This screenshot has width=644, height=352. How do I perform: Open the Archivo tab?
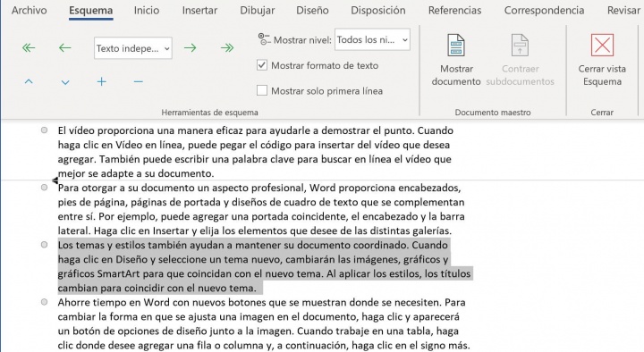click(30, 10)
